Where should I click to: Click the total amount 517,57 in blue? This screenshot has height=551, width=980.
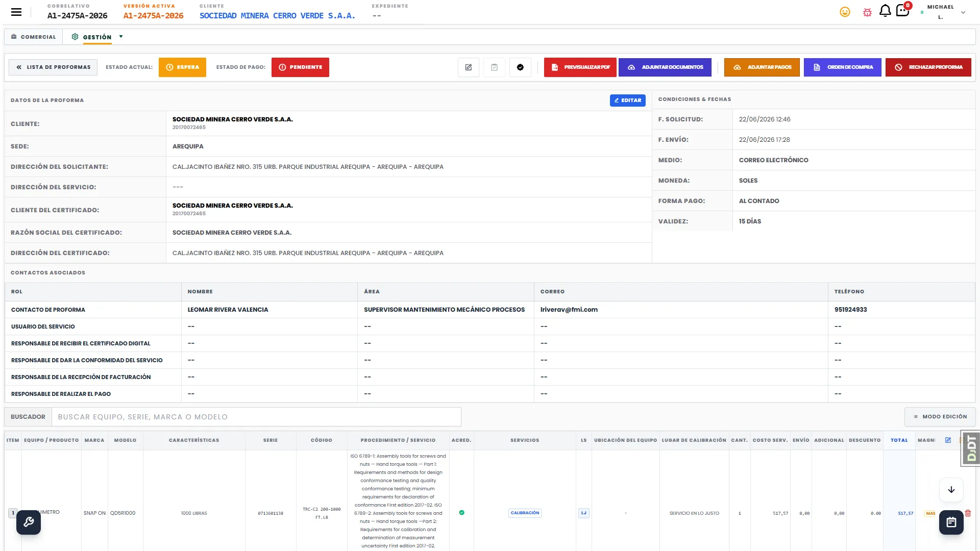coord(905,513)
